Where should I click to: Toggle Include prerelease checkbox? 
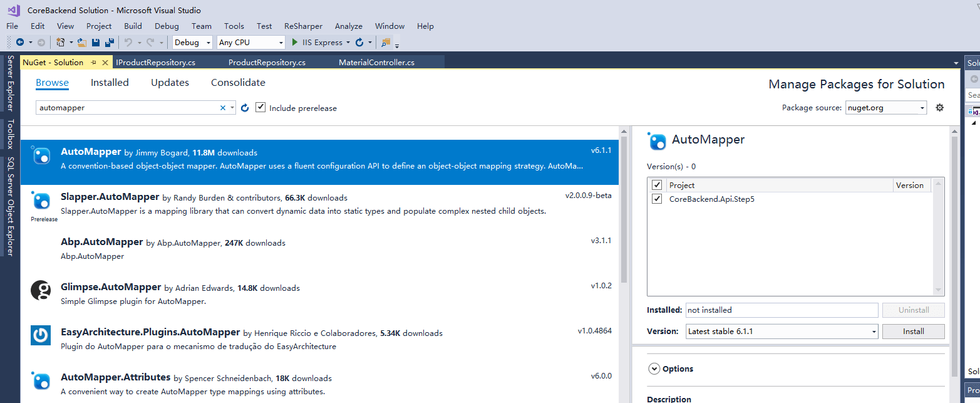[x=260, y=108]
